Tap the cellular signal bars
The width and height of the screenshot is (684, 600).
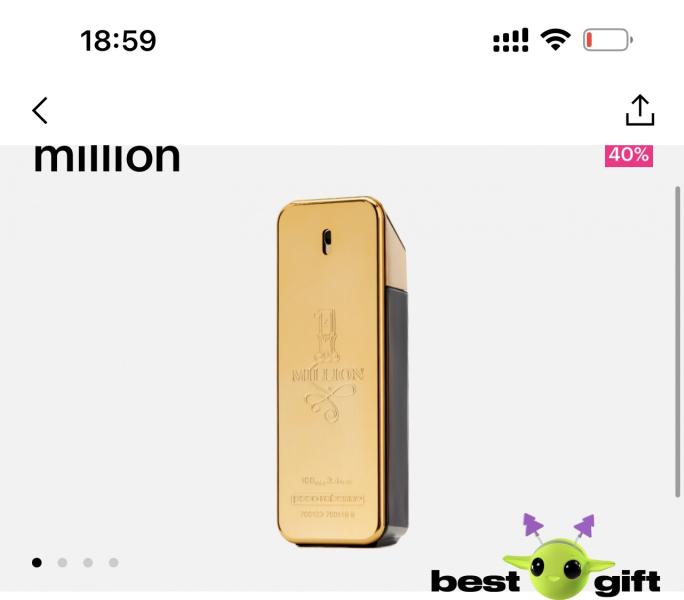coord(510,40)
